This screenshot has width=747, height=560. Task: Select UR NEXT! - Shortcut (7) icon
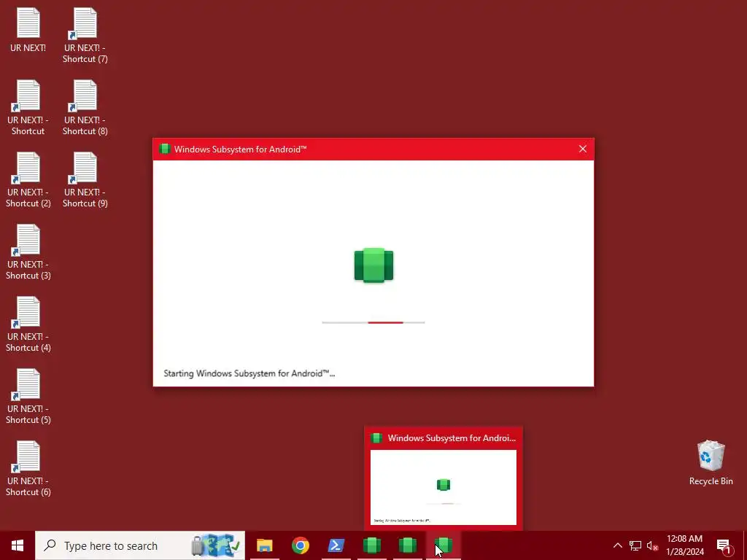click(85, 36)
